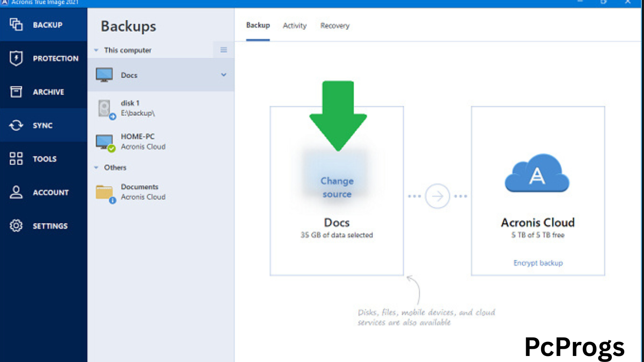
Task: Select the Docs computer monitor icon
Action: pos(104,75)
